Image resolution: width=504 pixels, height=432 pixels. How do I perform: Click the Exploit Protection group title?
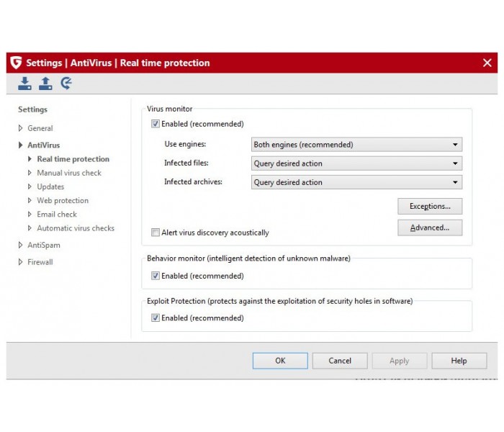[x=279, y=301]
